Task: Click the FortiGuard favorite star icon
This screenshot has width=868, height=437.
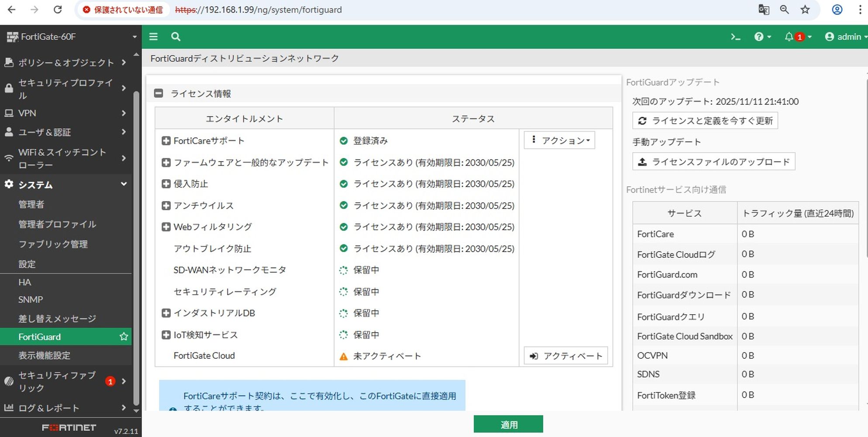Action: click(124, 336)
